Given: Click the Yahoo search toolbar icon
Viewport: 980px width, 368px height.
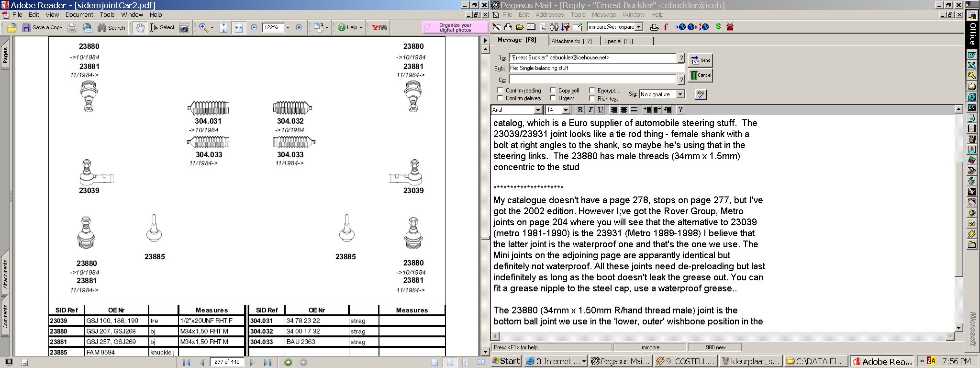Looking at the screenshot, I should tap(379, 28).
